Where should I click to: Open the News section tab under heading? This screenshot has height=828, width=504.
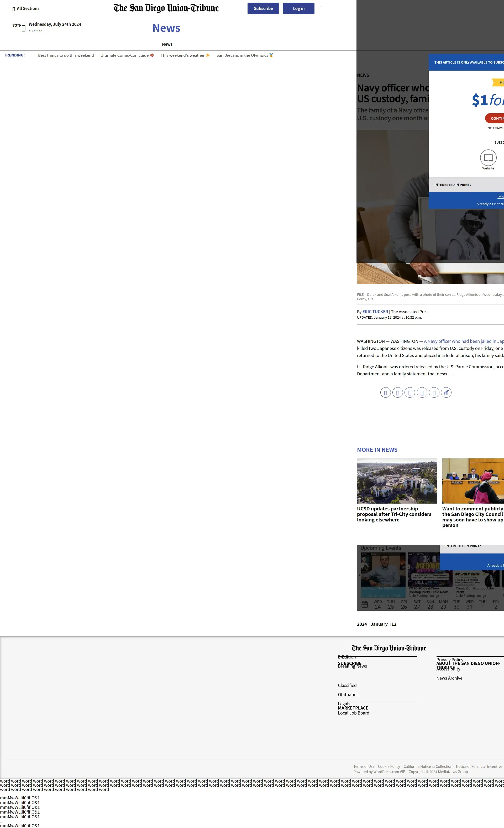pyautogui.click(x=167, y=44)
